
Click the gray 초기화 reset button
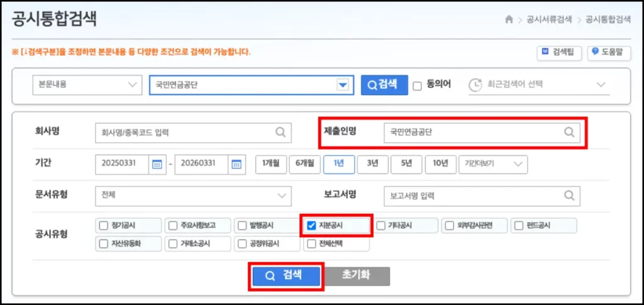357,276
